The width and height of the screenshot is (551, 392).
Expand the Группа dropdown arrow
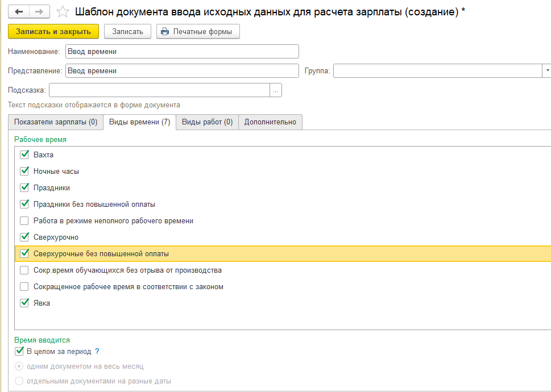[x=547, y=71]
